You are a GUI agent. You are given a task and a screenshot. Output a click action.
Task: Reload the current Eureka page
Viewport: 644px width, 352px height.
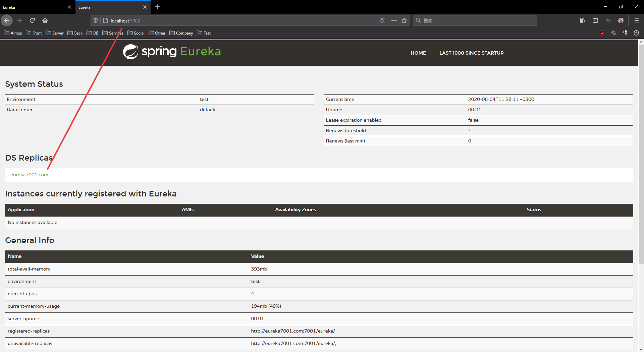32,20
